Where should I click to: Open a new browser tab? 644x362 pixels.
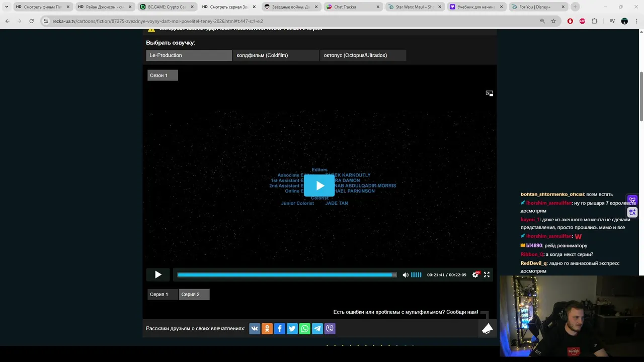575,7
